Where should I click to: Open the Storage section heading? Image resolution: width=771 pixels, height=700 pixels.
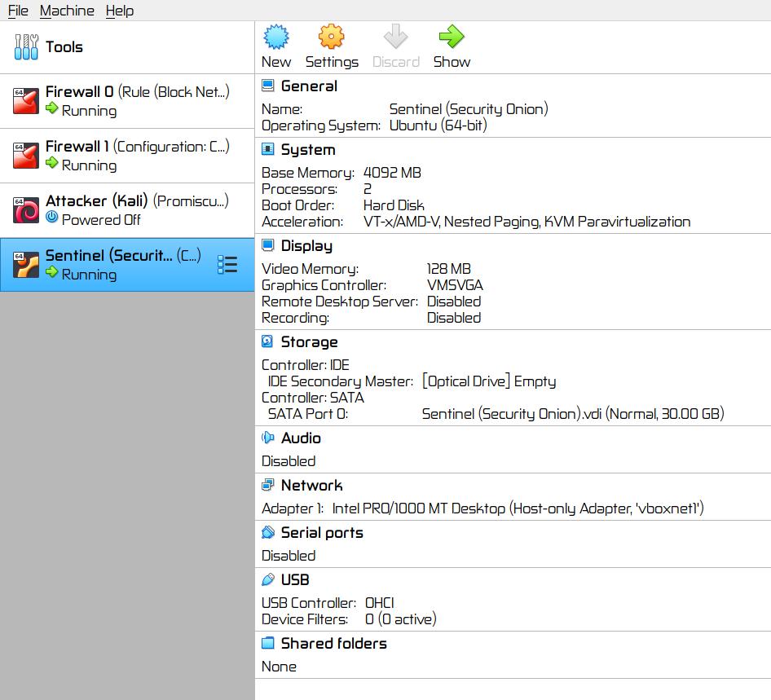[x=309, y=342]
